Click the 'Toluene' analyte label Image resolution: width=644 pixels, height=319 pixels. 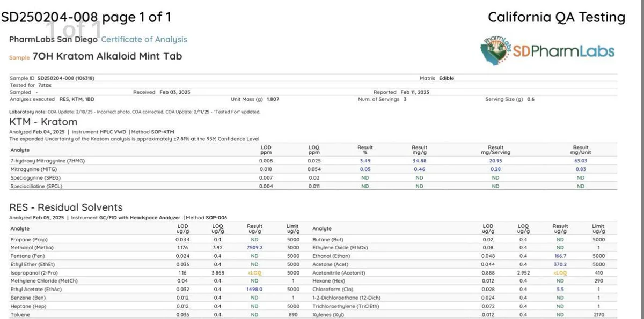pyautogui.click(x=20, y=314)
